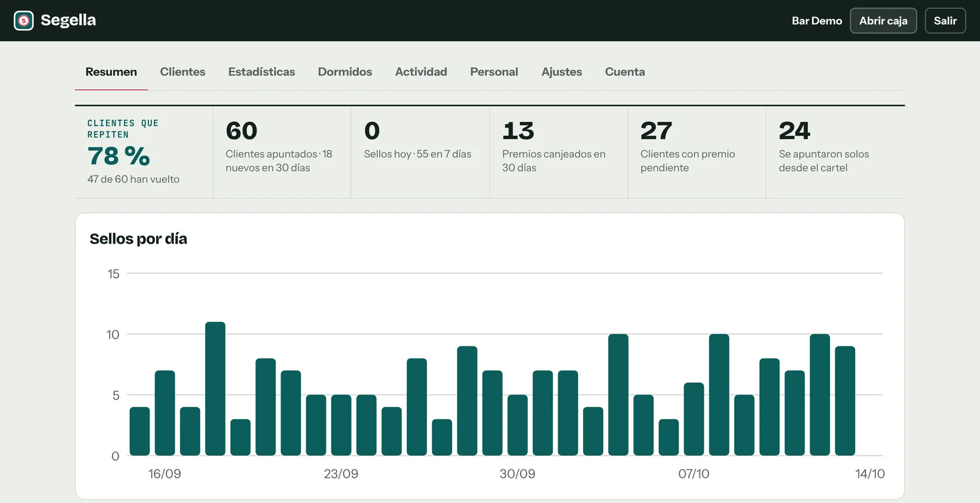The width and height of the screenshot is (980, 503).
Task: Click the 13 Premios canjeados card
Action: pyautogui.click(x=559, y=152)
